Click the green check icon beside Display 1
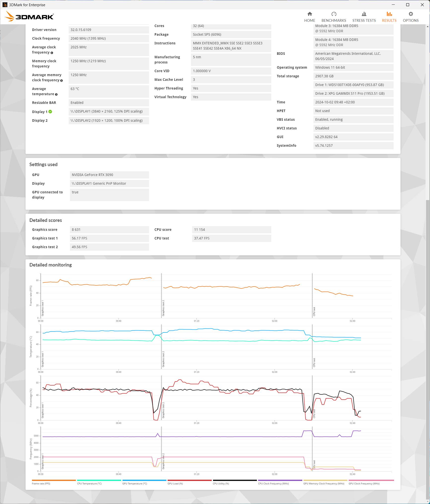The width and height of the screenshot is (430, 504). tap(50, 112)
